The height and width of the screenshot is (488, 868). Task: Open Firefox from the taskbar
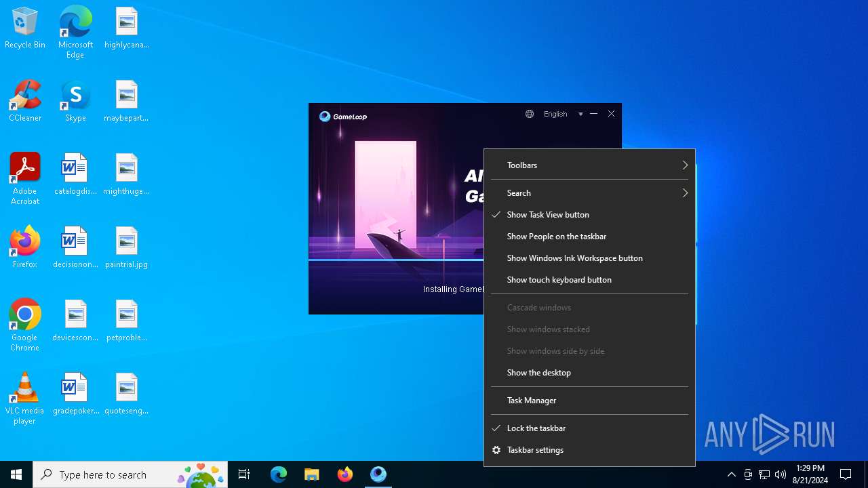pyautogui.click(x=345, y=474)
